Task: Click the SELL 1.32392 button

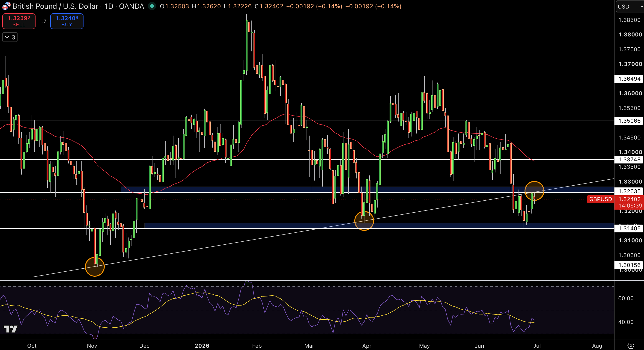Action: pyautogui.click(x=19, y=21)
